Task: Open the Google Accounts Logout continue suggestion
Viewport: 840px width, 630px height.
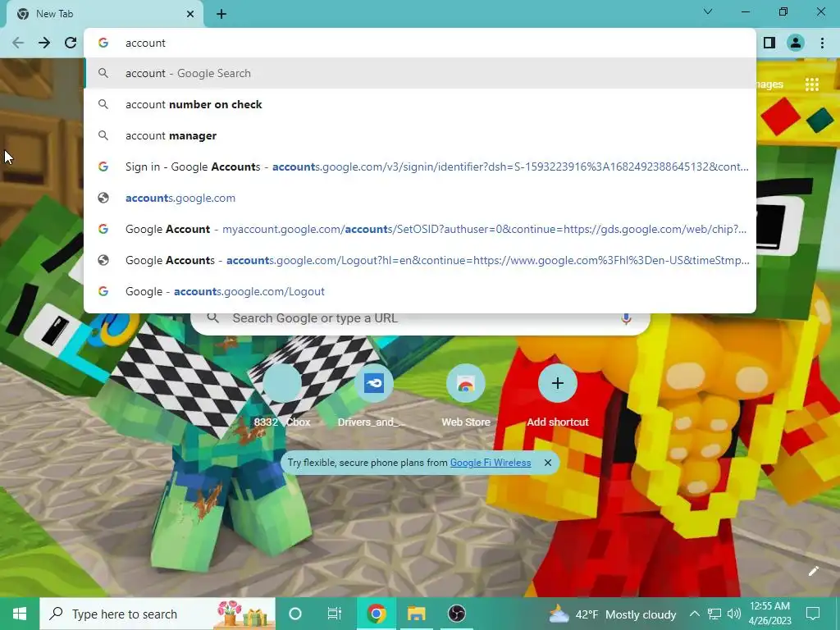Action: coord(419,260)
